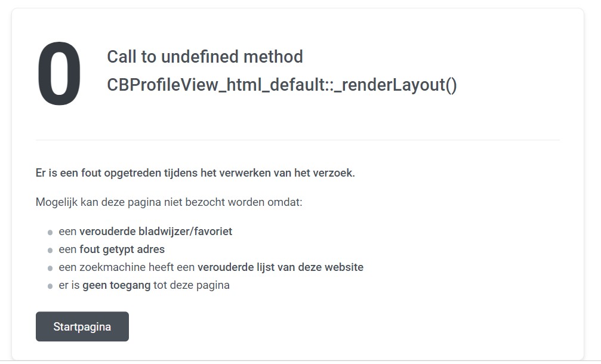601x364 pixels.
Task: Click the bullet dot before 'er is geen toegang'
Action: pos(50,286)
